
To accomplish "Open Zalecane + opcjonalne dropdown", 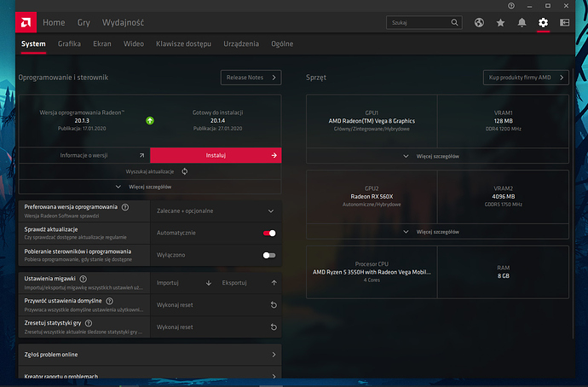I will coord(216,211).
